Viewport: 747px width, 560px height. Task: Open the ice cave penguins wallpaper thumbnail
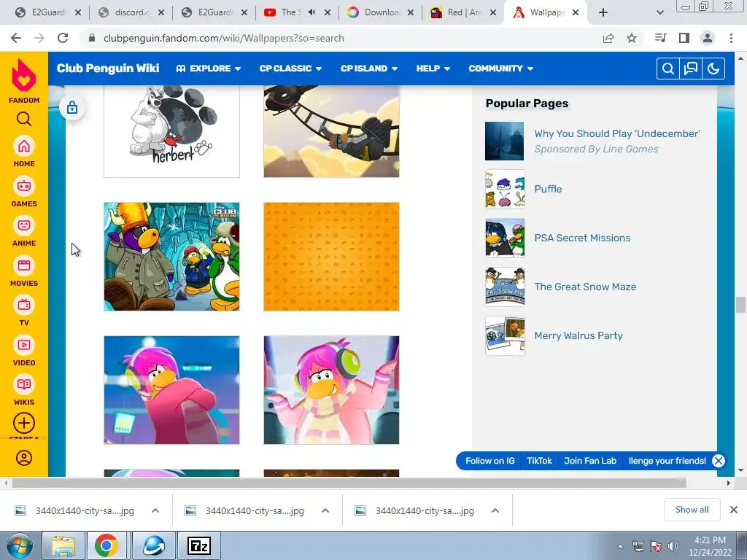click(x=171, y=257)
